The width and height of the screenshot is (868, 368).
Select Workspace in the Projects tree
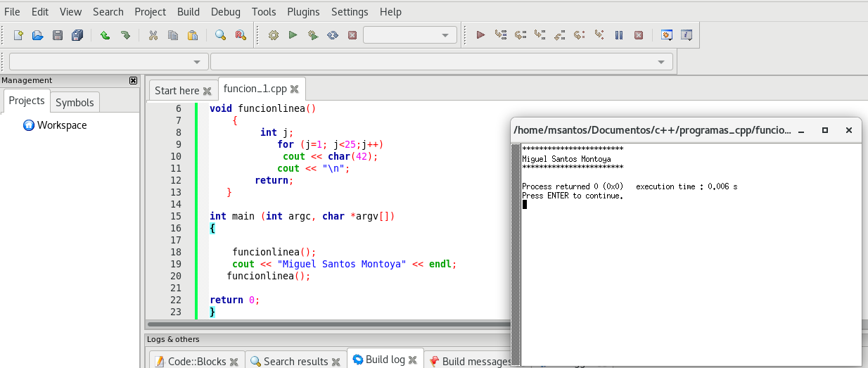(x=62, y=125)
